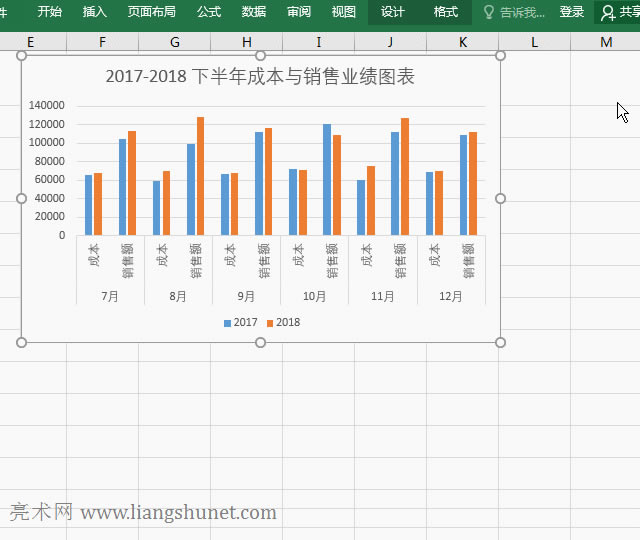
Task: Open the 开始 ribbon tab
Action: [x=49, y=12]
